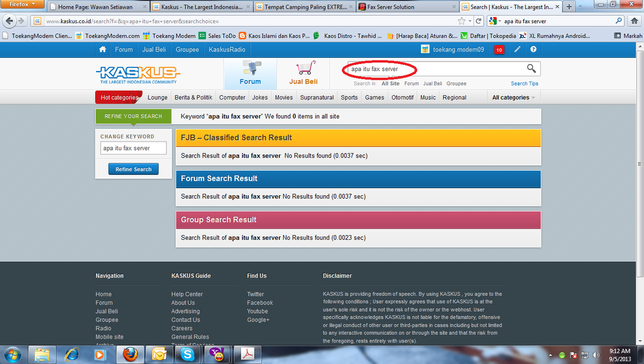Screen dimensions: 644x364
Task: Open Daftar | Tokopedia bookmark
Action: coord(489,36)
